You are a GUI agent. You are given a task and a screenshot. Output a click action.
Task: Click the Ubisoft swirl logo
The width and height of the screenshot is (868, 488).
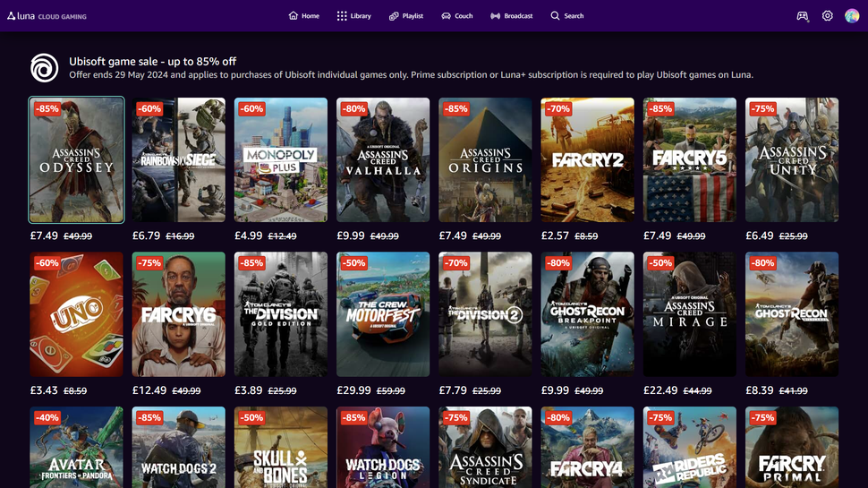point(44,67)
